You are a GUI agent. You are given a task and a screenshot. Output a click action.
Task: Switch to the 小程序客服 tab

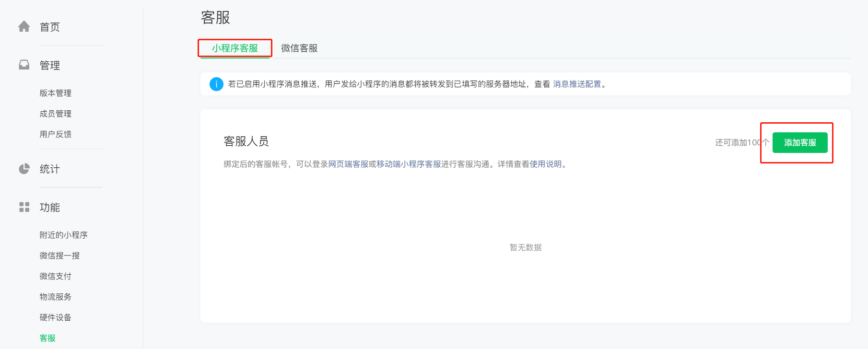235,48
